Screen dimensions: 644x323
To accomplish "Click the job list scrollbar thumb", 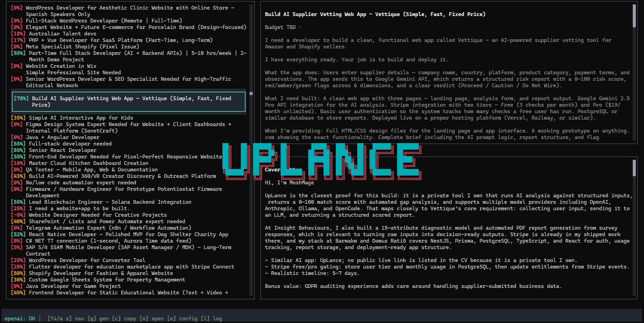I will pyautogui.click(x=250, y=93).
